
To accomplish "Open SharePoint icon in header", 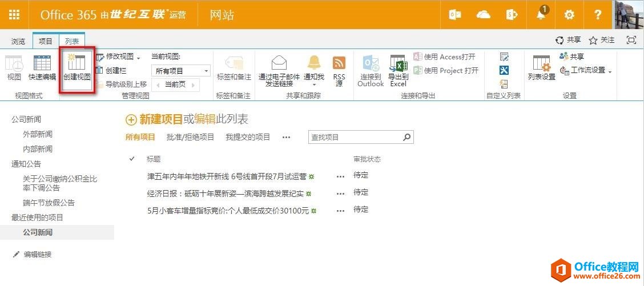I will tap(512, 15).
